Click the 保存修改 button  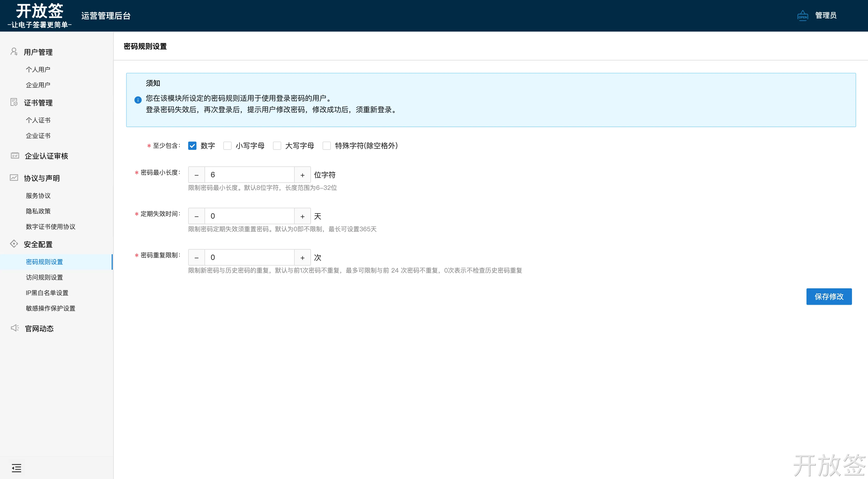click(829, 296)
